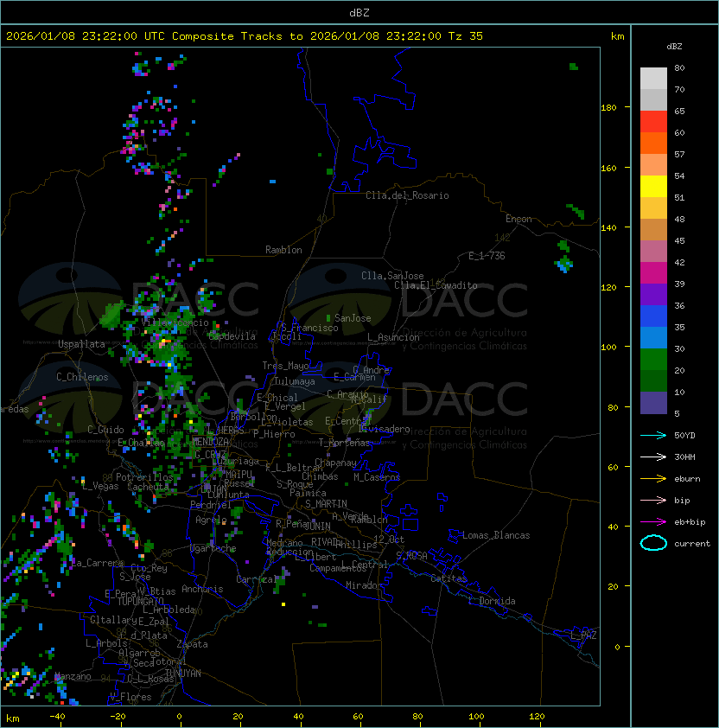Screen dimensions: 719x728
Task: Click the timestamp header 'Composite Tracks' text
Action: click(227, 36)
